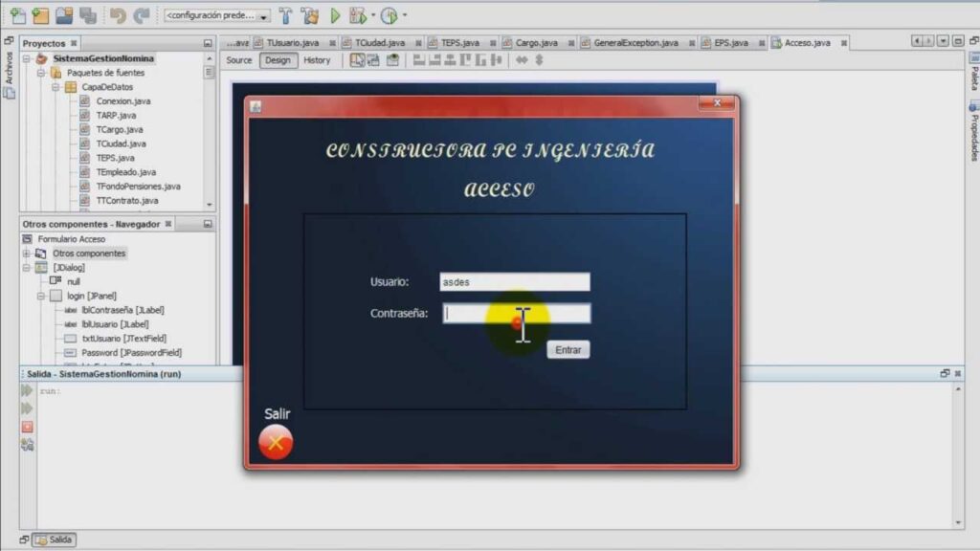Stop the run with red output icon
Image resolution: width=980 pixels, height=551 pixels.
(27, 426)
